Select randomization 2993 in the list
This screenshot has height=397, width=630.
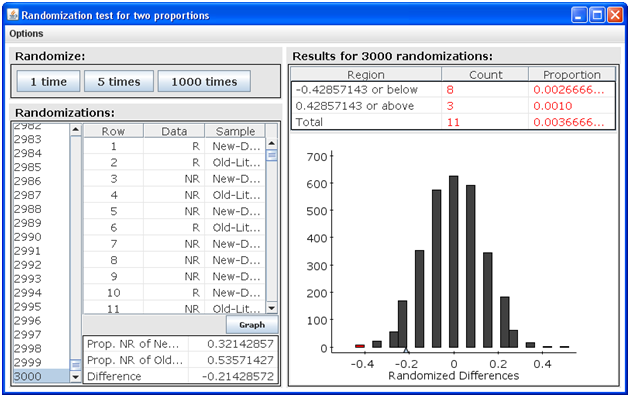(41, 278)
